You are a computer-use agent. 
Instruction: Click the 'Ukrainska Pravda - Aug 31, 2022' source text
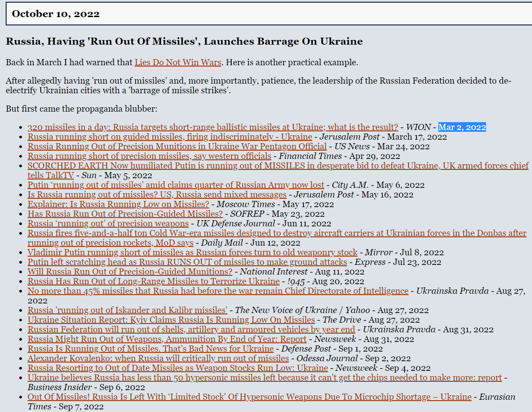click(428, 329)
